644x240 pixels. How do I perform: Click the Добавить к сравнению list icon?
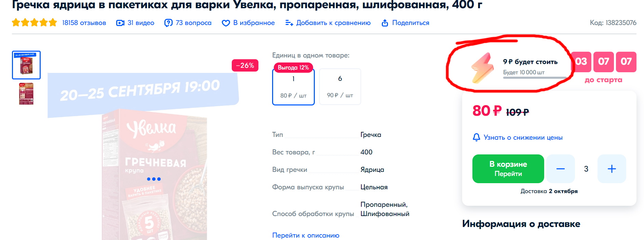(x=289, y=23)
